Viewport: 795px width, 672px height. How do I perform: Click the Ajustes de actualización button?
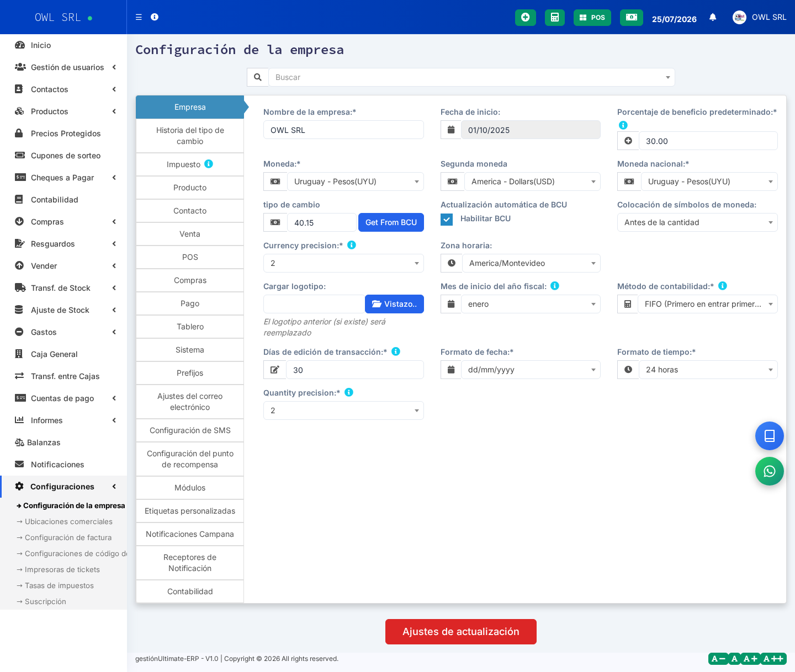[x=461, y=632]
